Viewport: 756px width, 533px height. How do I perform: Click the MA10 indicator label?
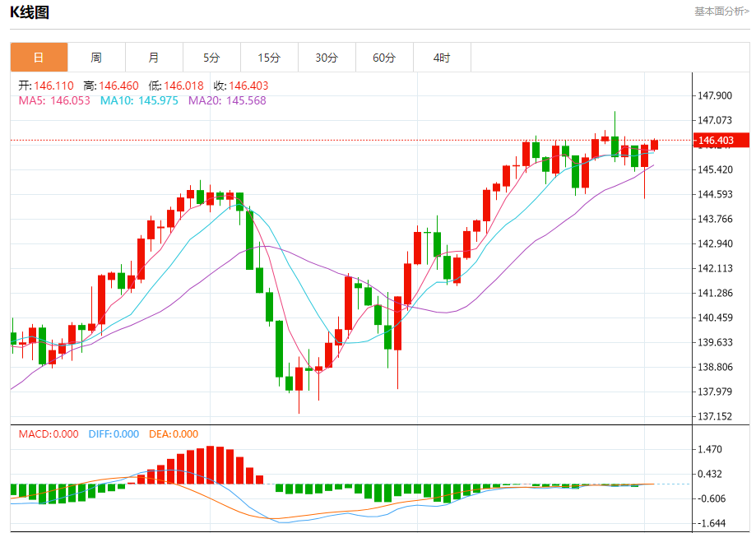[x=139, y=100]
